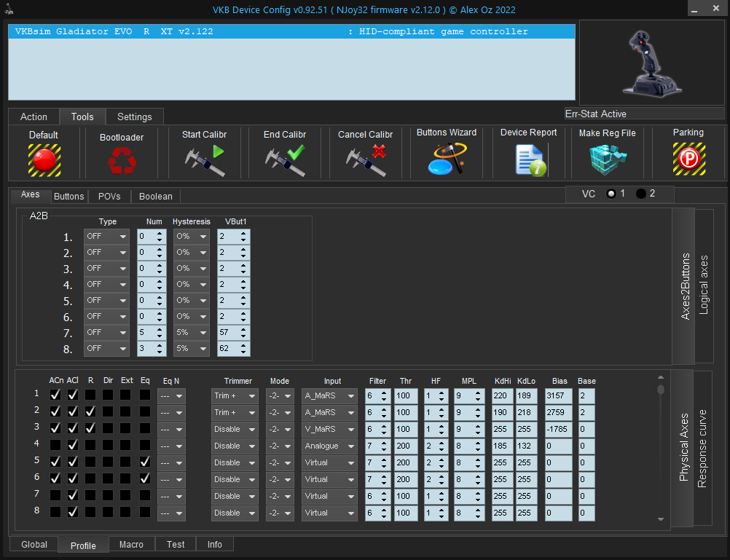The image size is (730, 560).
Task: Select VC radio option 1
Action: pos(611,194)
